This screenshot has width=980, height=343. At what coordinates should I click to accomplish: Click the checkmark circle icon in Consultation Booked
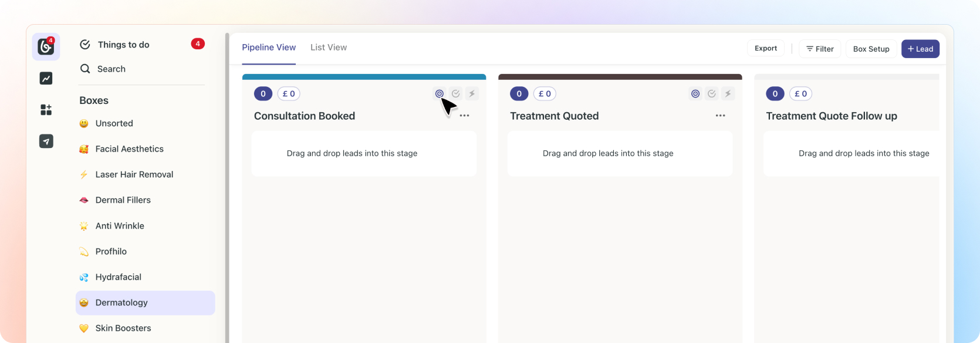tap(455, 93)
